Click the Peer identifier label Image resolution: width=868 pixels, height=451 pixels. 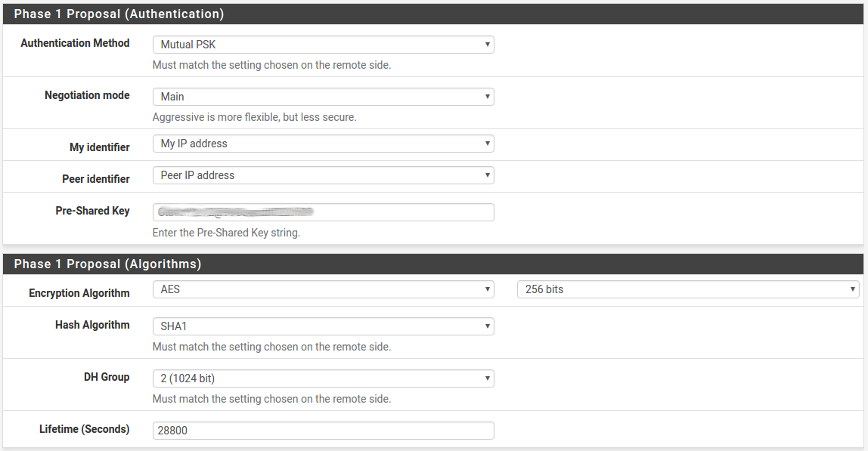(96, 179)
